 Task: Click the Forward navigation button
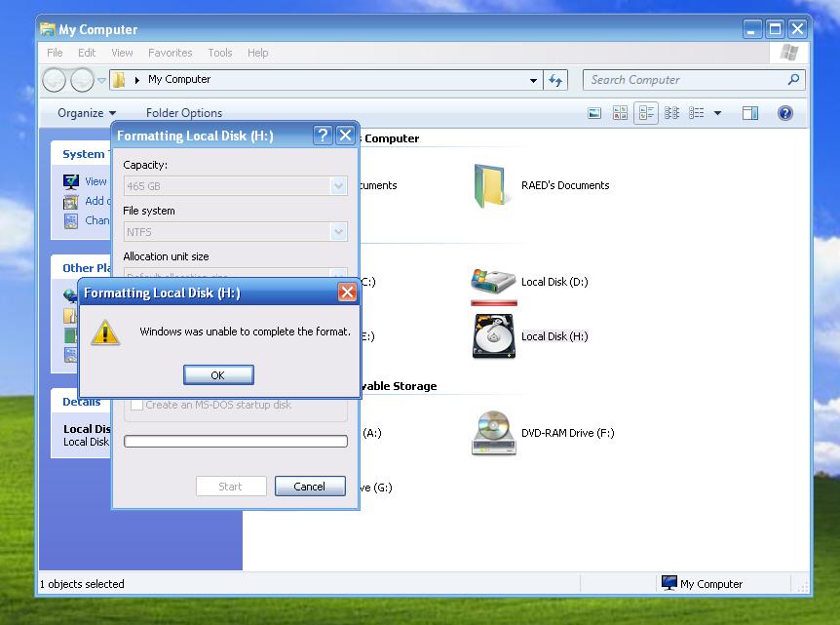(x=82, y=80)
